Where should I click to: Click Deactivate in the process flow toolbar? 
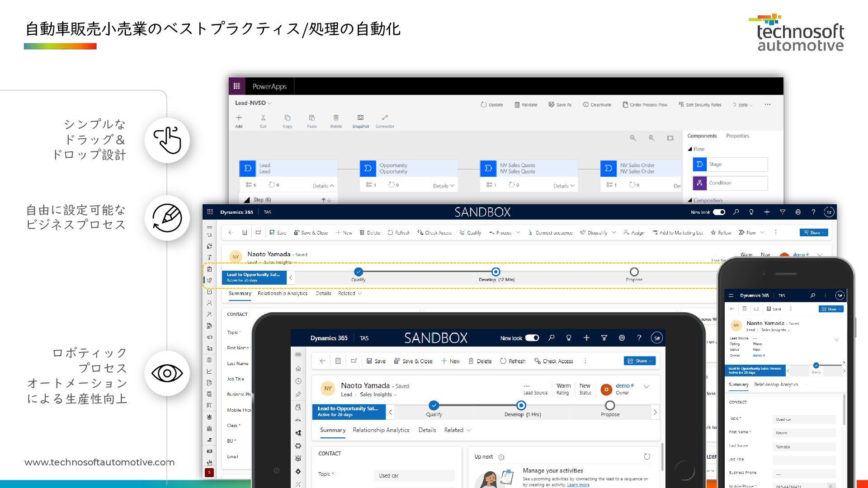coord(597,105)
